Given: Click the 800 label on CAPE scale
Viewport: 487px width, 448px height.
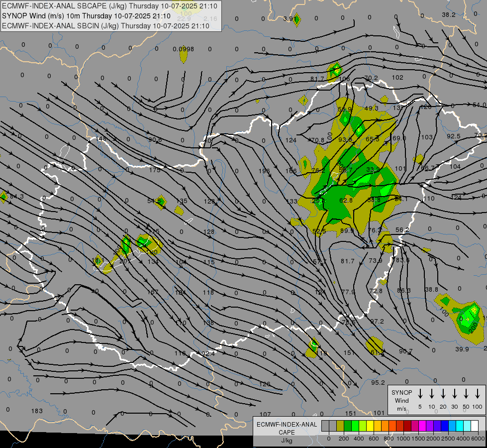Looking at the screenshot, I should (389, 439).
